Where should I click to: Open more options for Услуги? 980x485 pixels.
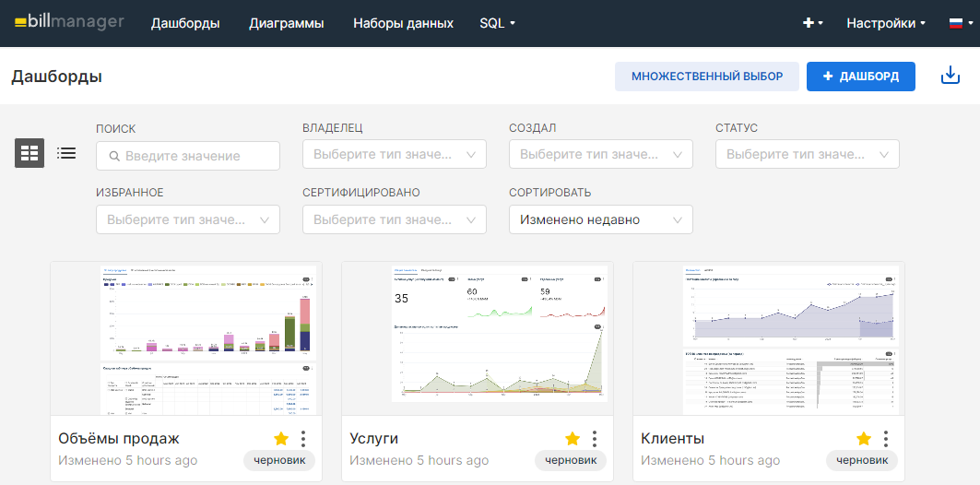[x=595, y=439]
